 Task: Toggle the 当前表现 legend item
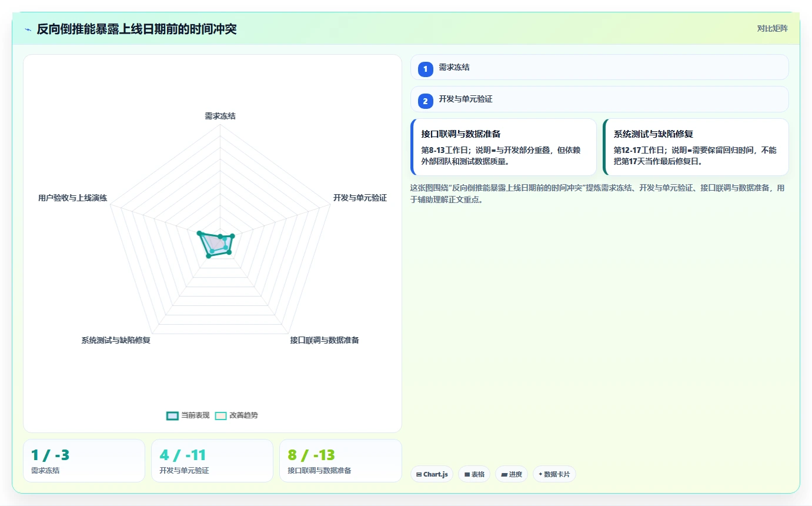(x=188, y=415)
